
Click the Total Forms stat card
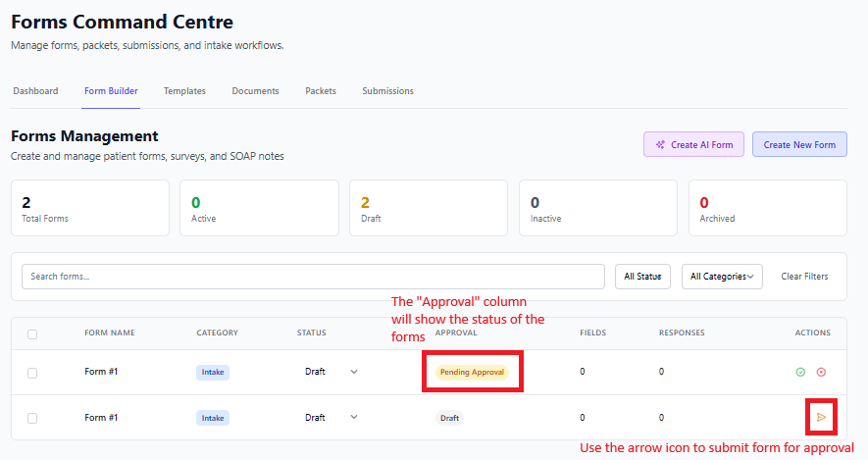(90, 208)
